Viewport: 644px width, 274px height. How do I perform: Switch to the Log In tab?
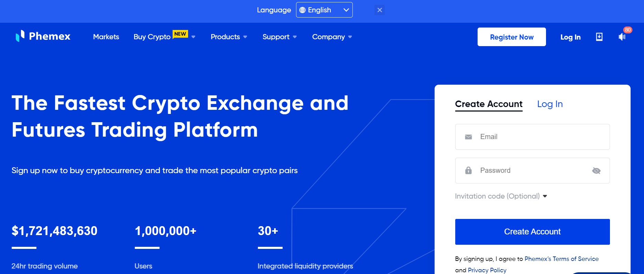550,104
